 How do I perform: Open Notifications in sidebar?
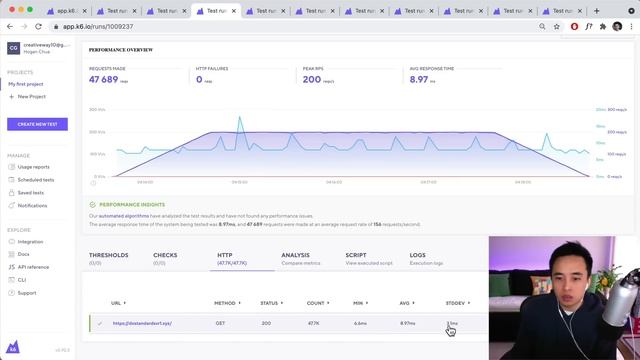[x=32, y=206]
